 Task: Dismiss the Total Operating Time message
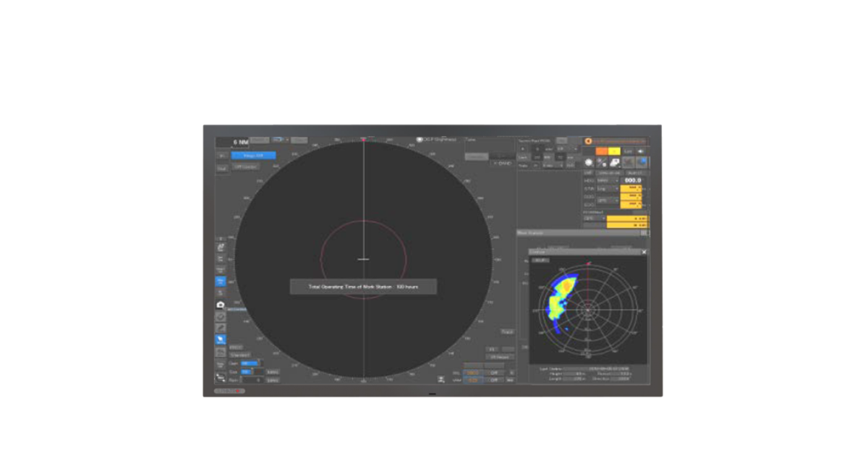(x=364, y=286)
